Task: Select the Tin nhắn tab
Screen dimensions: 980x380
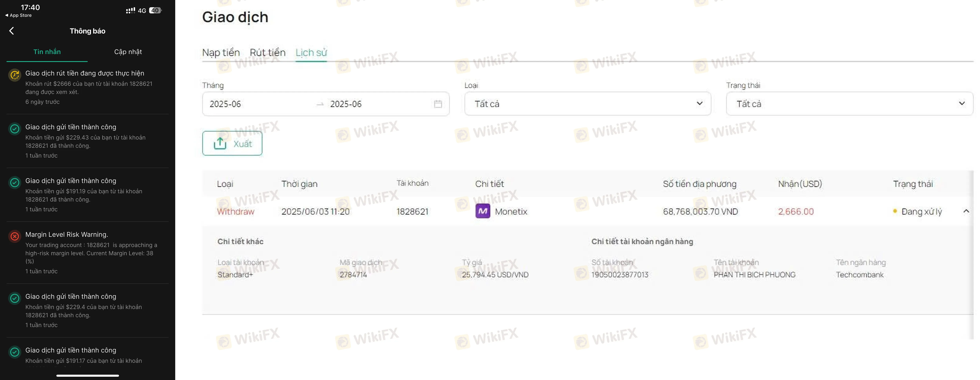Action: tap(47, 52)
